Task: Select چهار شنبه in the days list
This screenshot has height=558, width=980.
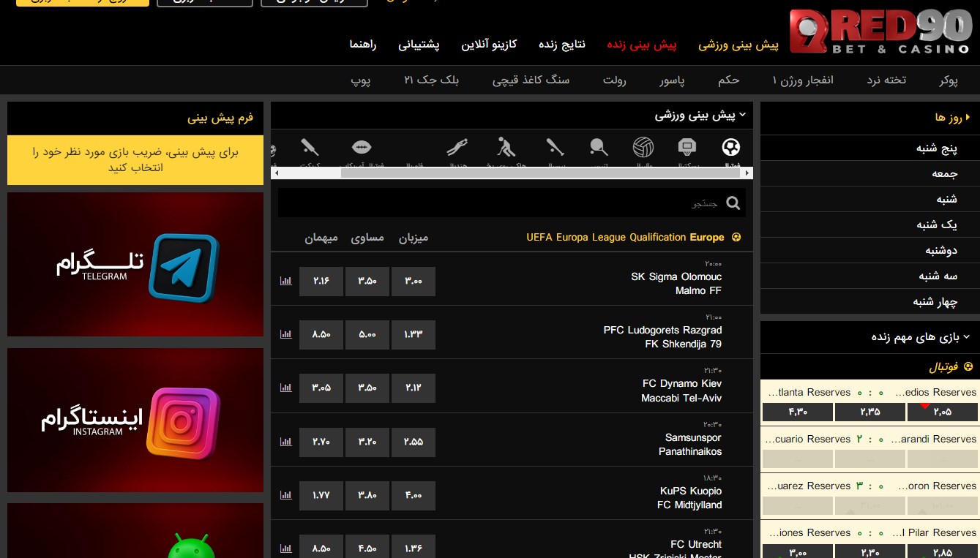Action: coord(870,302)
